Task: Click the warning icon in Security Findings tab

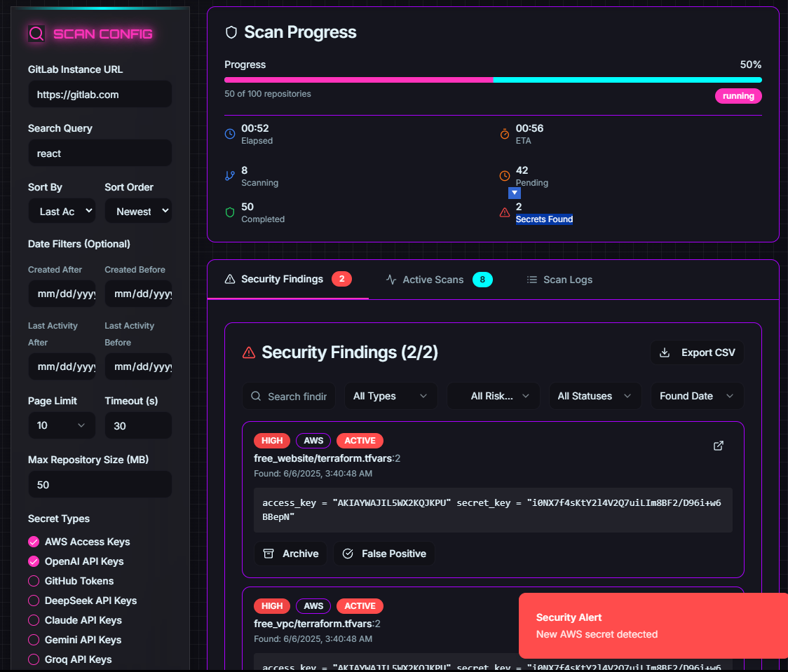Action: point(230,280)
